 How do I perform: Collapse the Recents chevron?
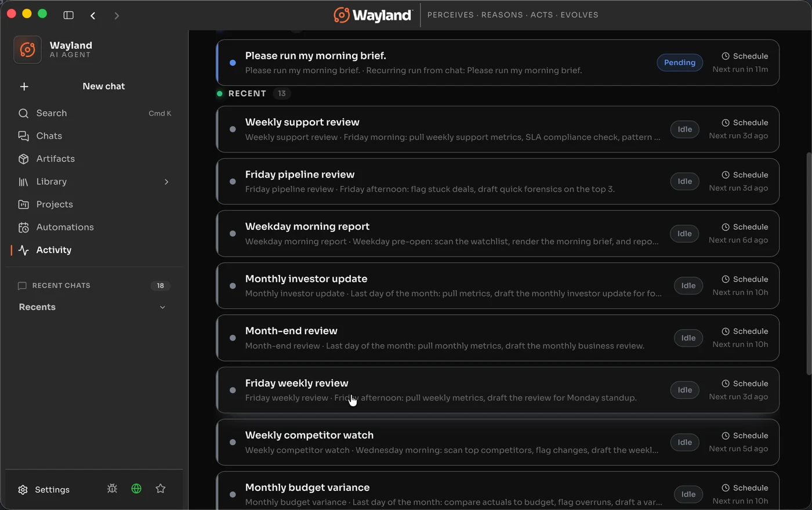point(162,307)
